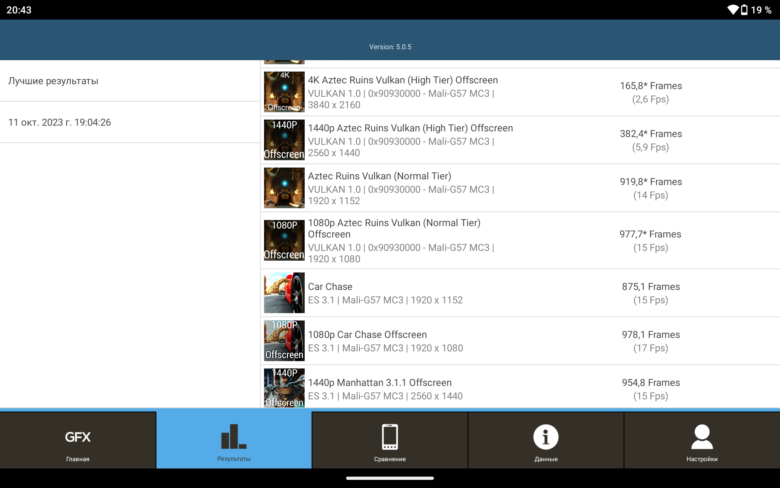The height and width of the screenshot is (488, 780).
Task: Tap the 2560 x 1440 resolution under 1440p Aztec
Action: pyautogui.click(x=334, y=153)
